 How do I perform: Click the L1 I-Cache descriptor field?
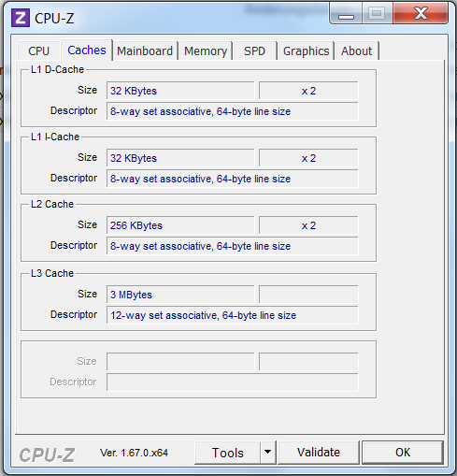click(233, 179)
